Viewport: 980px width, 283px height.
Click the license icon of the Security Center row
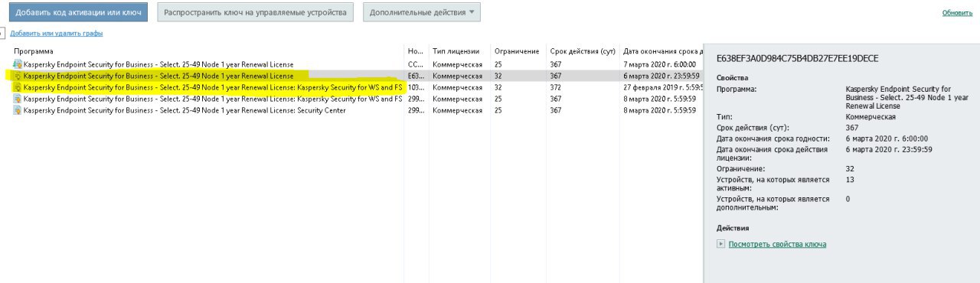pyautogui.click(x=18, y=111)
